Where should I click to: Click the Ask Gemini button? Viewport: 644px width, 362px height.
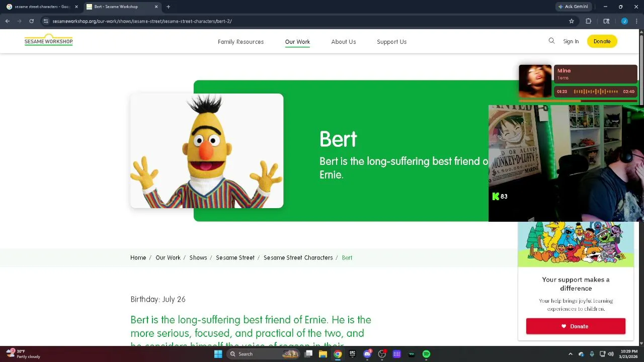click(573, 7)
